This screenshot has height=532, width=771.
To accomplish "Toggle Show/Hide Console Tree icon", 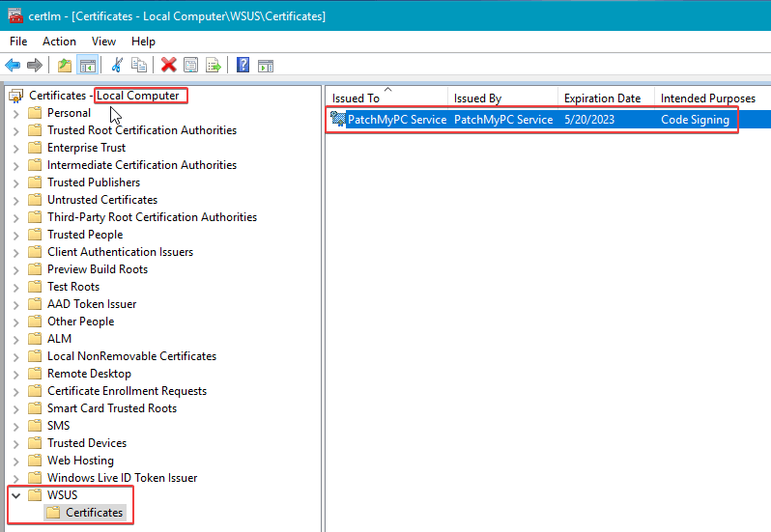I will point(88,65).
